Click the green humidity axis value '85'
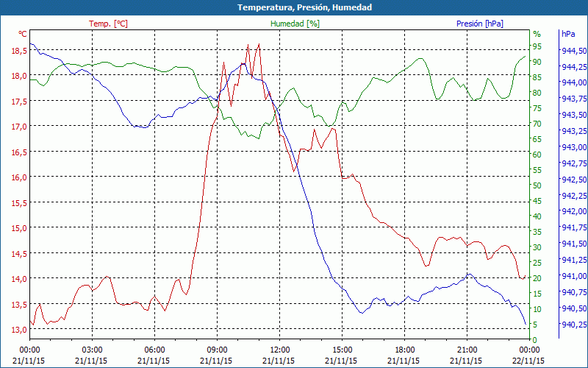 [537, 77]
